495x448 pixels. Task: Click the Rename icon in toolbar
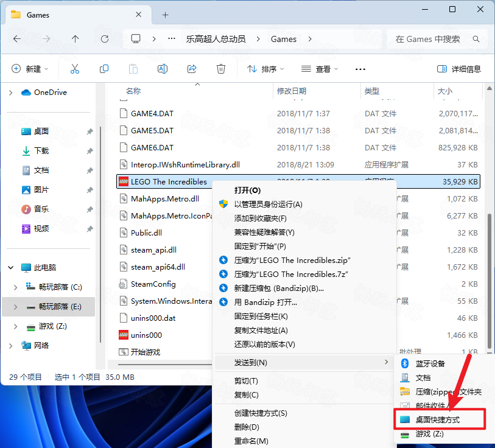tap(163, 69)
